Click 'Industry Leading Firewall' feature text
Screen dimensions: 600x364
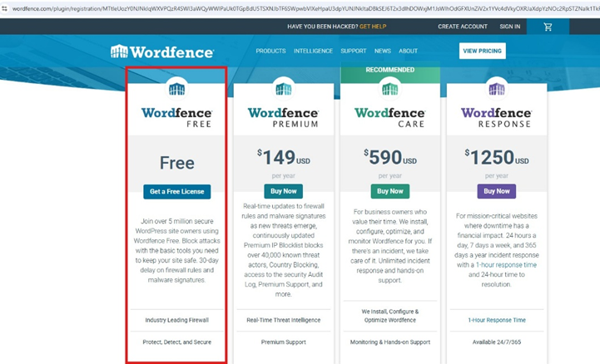tap(176, 320)
